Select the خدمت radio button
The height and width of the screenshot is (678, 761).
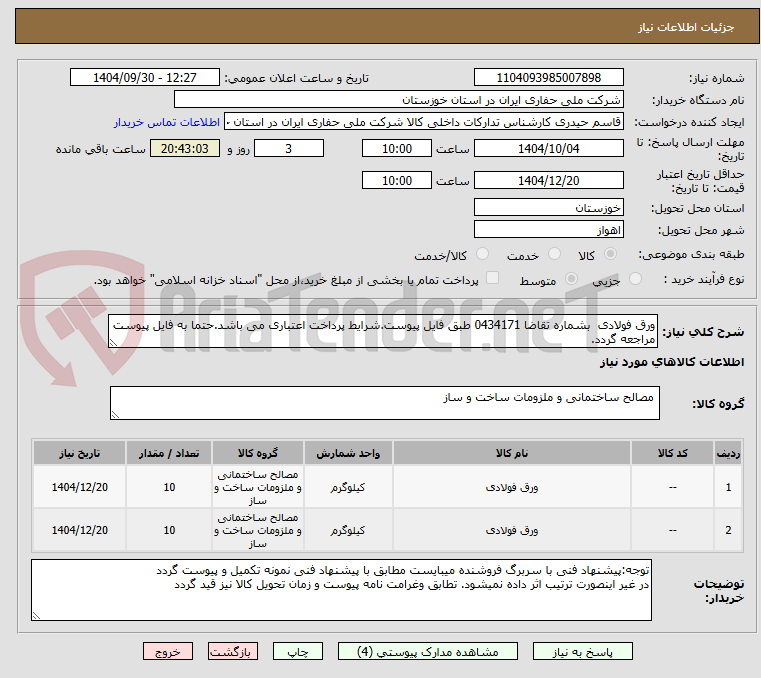554,254
